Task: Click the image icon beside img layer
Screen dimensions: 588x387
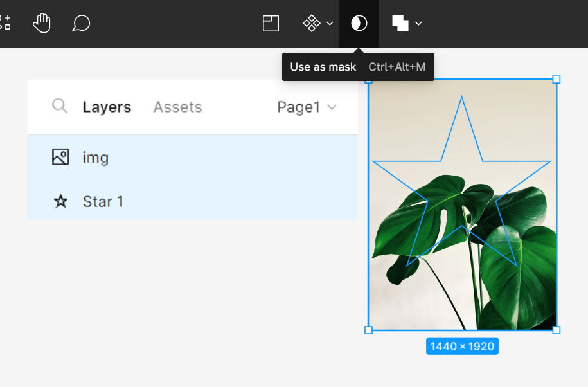Action: (x=60, y=157)
